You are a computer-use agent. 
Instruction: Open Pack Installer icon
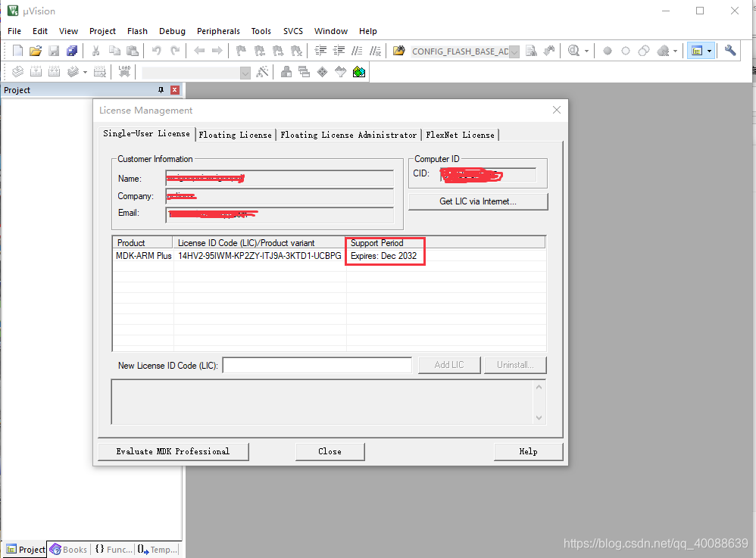[359, 72]
